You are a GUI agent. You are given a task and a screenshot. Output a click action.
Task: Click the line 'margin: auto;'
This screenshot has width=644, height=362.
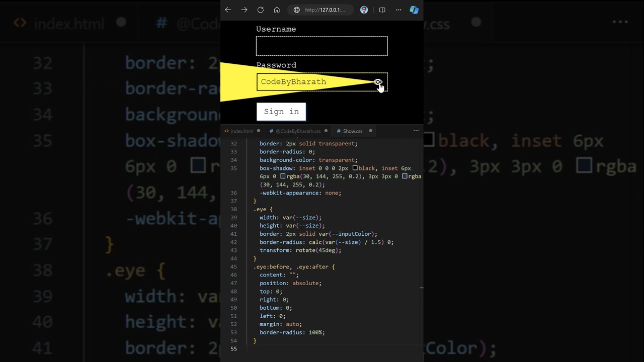tap(281, 324)
